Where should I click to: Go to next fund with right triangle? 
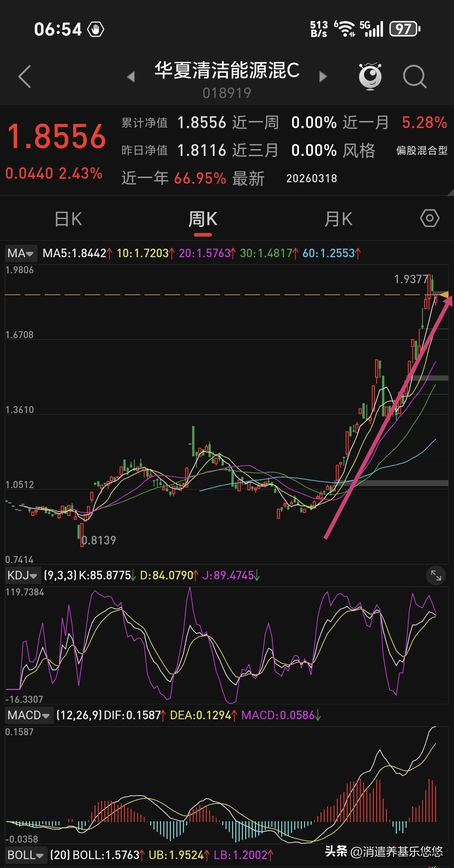[323, 76]
